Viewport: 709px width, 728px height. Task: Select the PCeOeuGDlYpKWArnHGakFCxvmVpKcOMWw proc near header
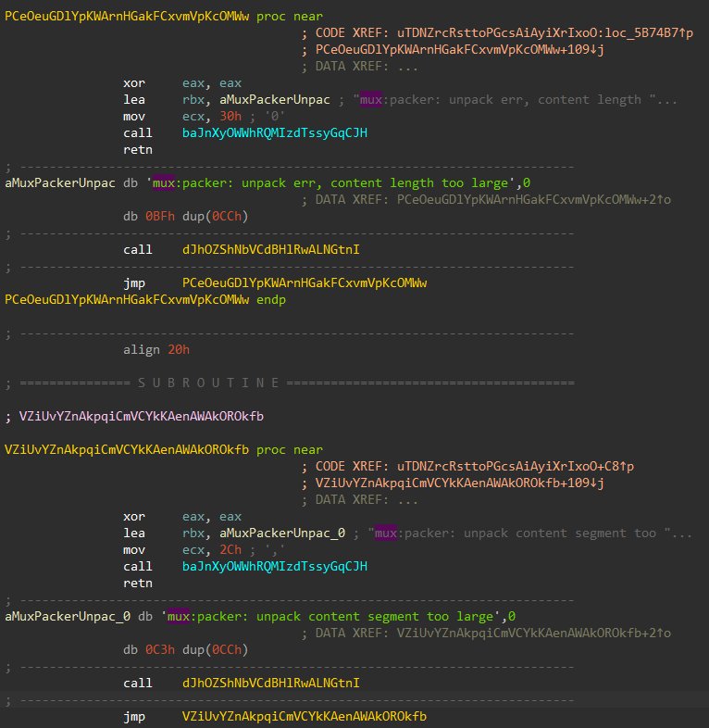[x=164, y=17]
